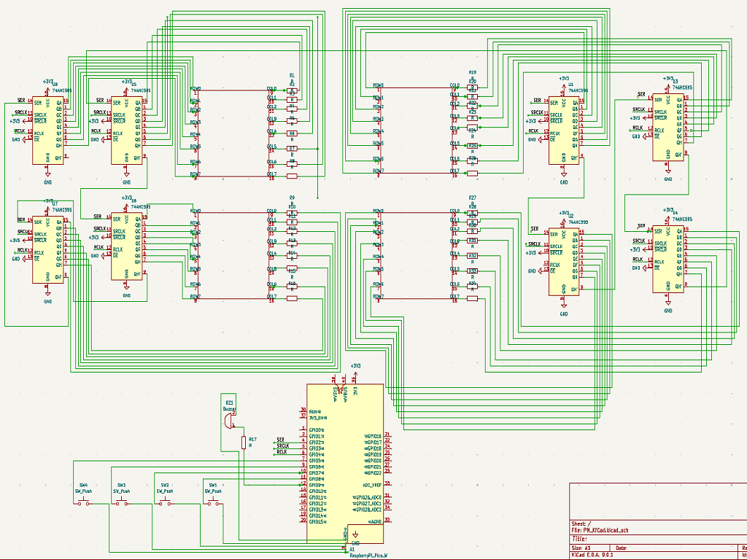Click the Date: field in title block

(622, 548)
